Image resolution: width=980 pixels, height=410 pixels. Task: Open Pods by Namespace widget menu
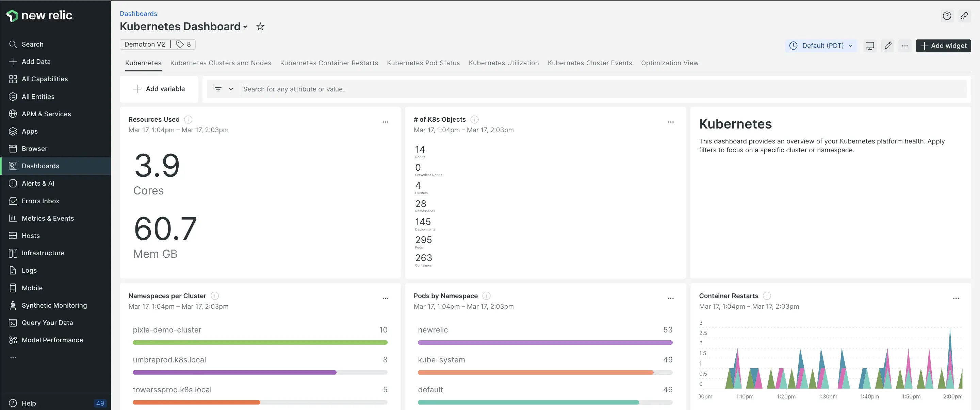tap(671, 298)
